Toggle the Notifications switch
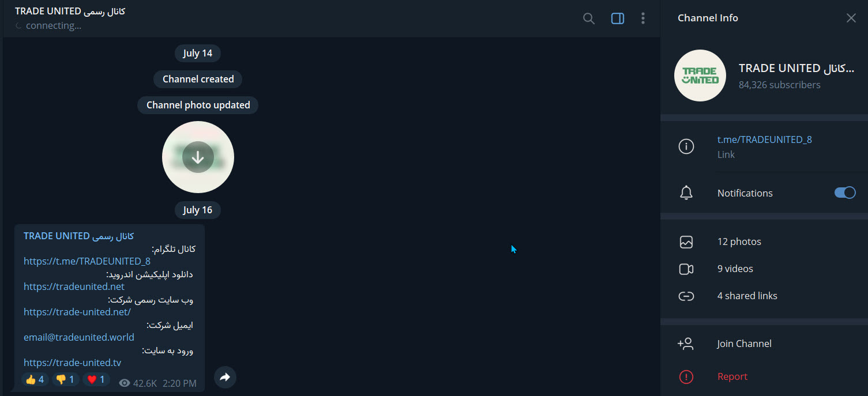The image size is (868, 396). pyautogui.click(x=845, y=193)
